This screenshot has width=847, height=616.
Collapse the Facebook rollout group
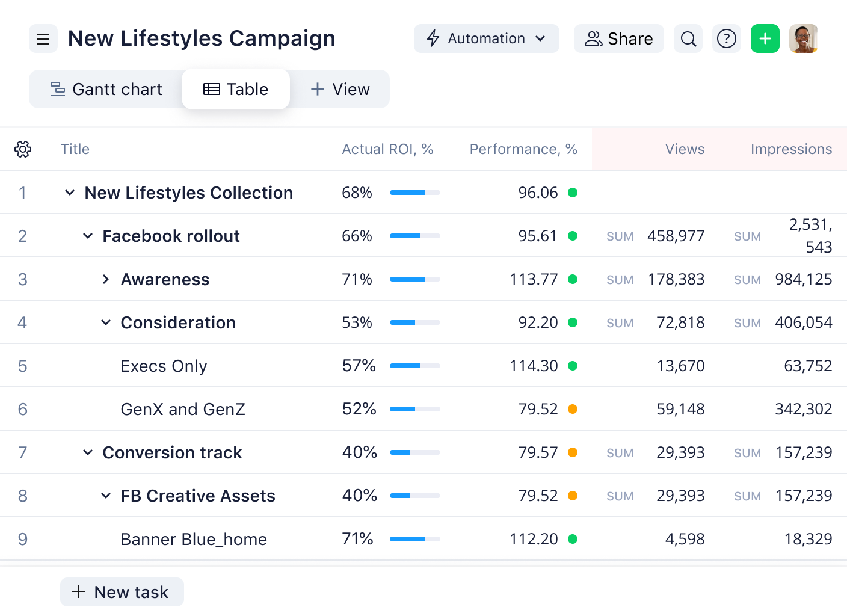coord(88,236)
